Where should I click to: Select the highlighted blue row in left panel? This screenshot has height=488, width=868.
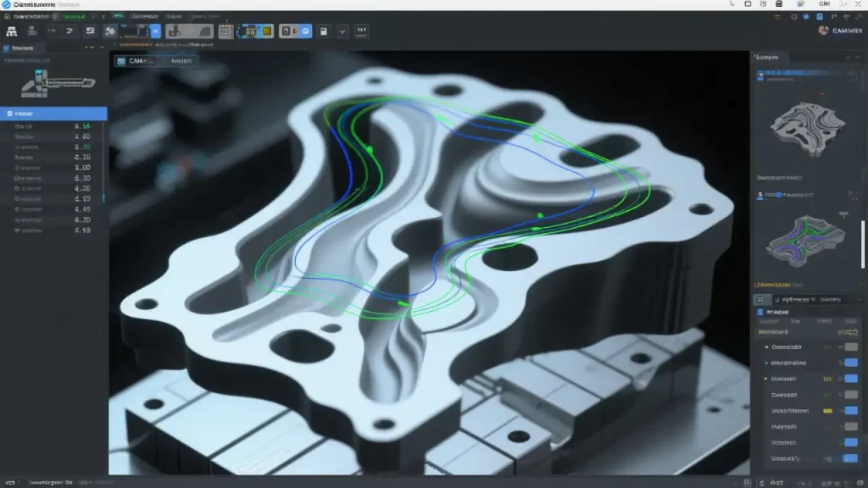[53, 113]
